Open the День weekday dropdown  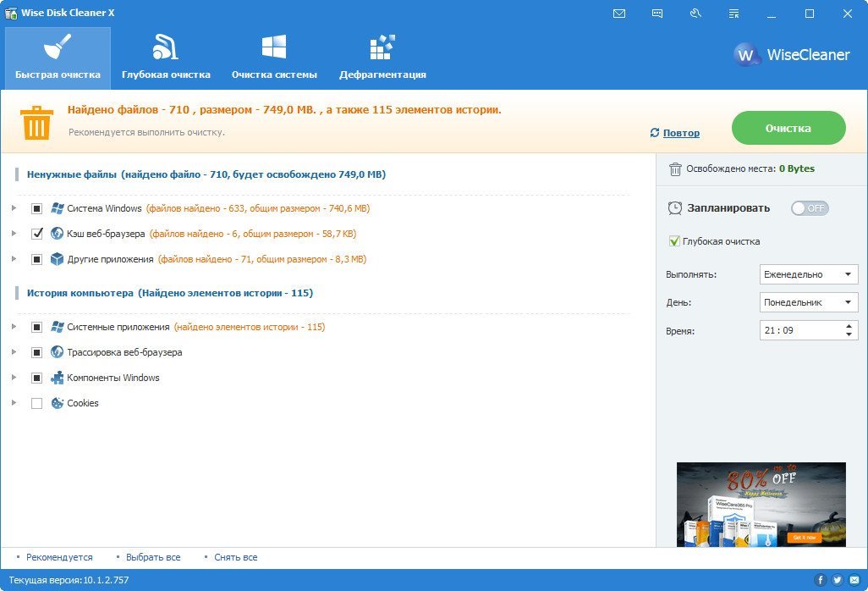[808, 302]
